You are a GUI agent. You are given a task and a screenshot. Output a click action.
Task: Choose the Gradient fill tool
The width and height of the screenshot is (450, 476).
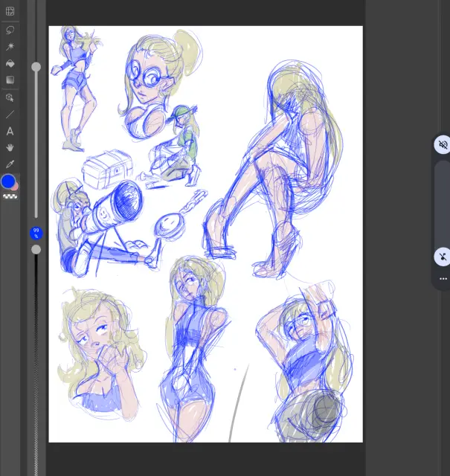tap(10, 80)
